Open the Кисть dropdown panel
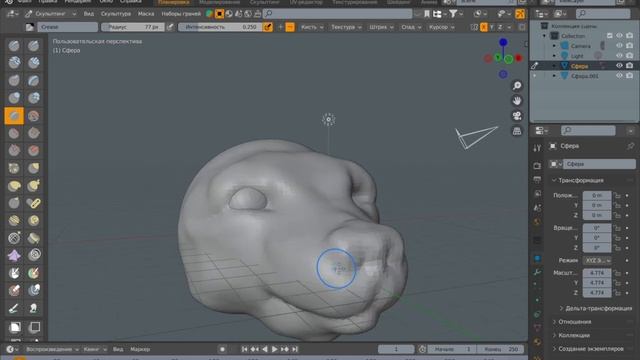This screenshot has width=640, height=360. pyautogui.click(x=312, y=27)
